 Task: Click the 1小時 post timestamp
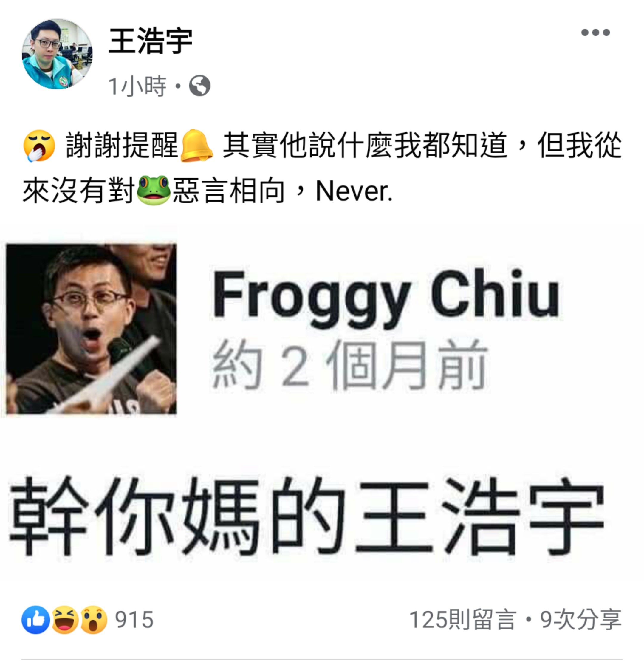137,86
